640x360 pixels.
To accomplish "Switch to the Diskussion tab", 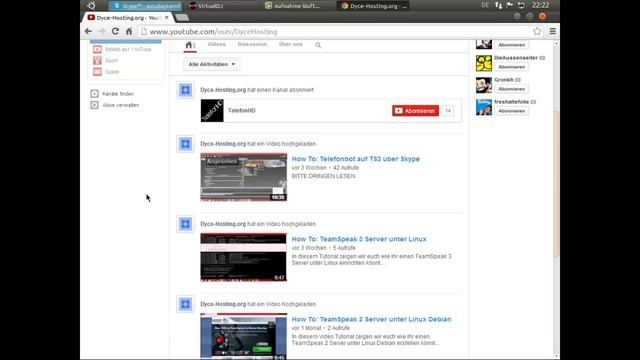I will (252, 44).
